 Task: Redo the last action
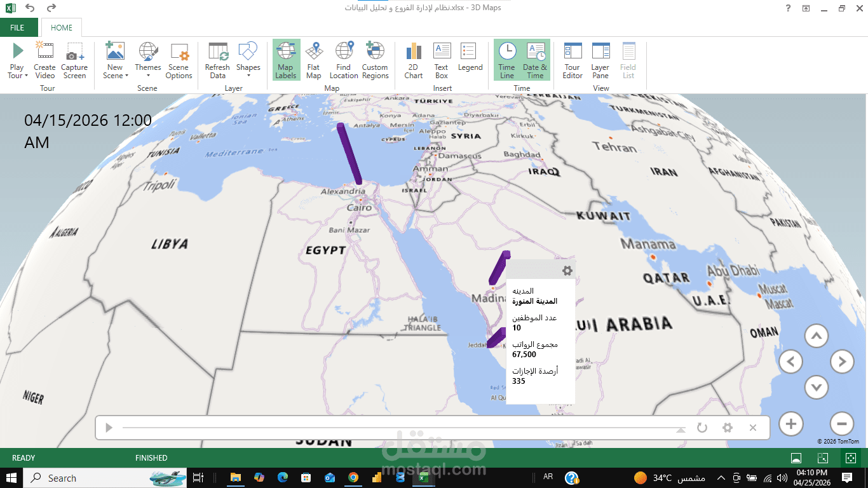(x=51, y=8)
